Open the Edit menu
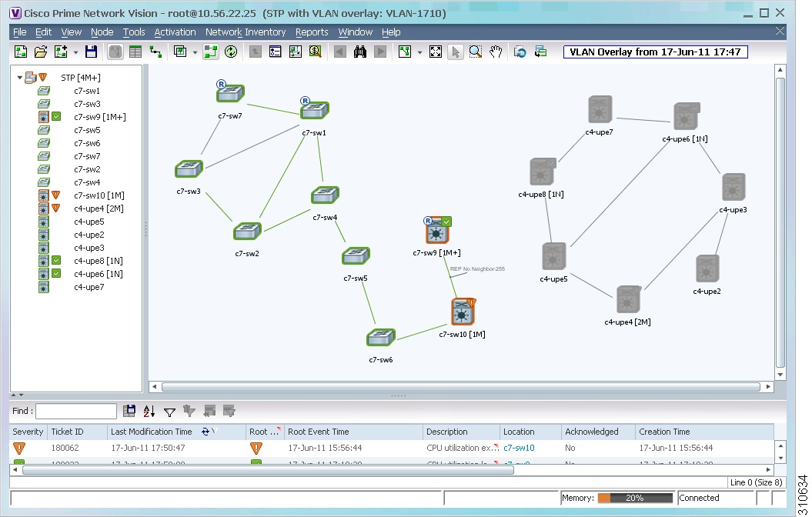 pyautogui.click(x=44, y=32)
